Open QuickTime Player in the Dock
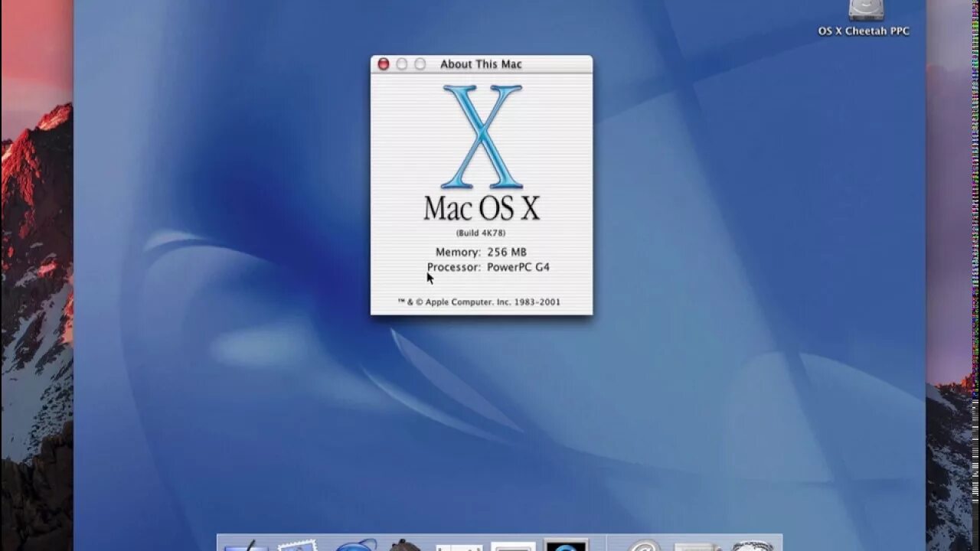Screen dimensions: 980x551 pos(567,545)
